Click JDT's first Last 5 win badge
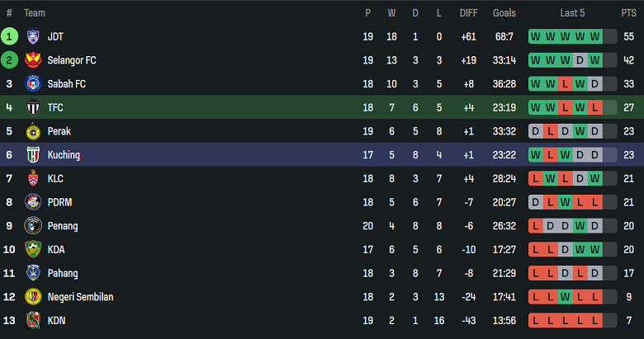Image resolution: width=644 pixels, height=339 pixels. point(536,36)
